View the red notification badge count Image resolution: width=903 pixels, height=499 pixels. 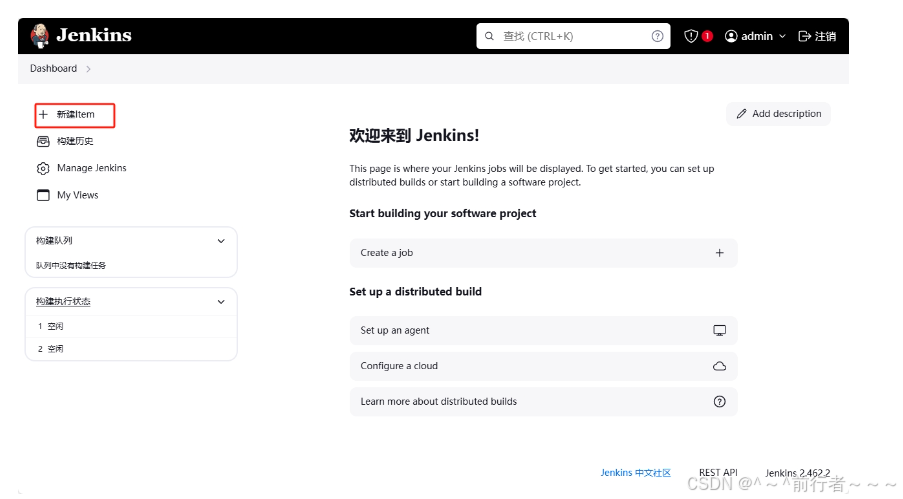tap(707, 36)
